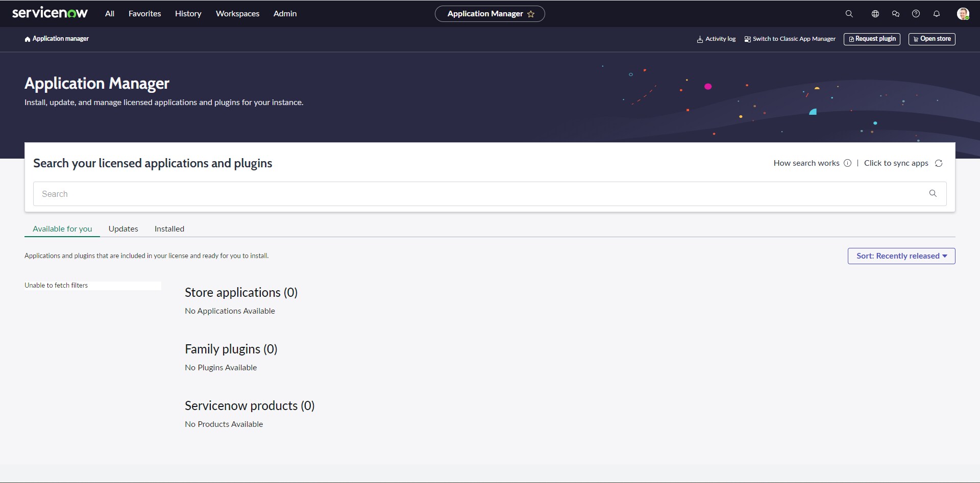Focus the Search applications input field
The width and height of the screenshot is (980, 483).
point(490,194)
